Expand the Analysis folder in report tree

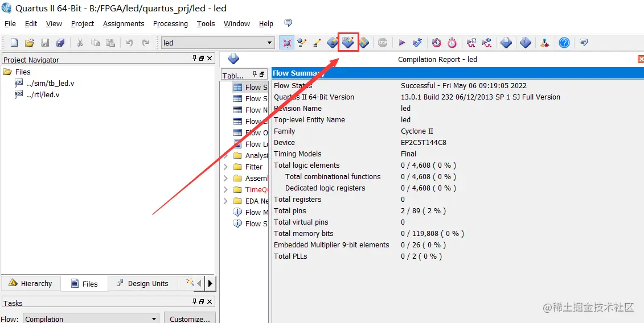point(225,156)
